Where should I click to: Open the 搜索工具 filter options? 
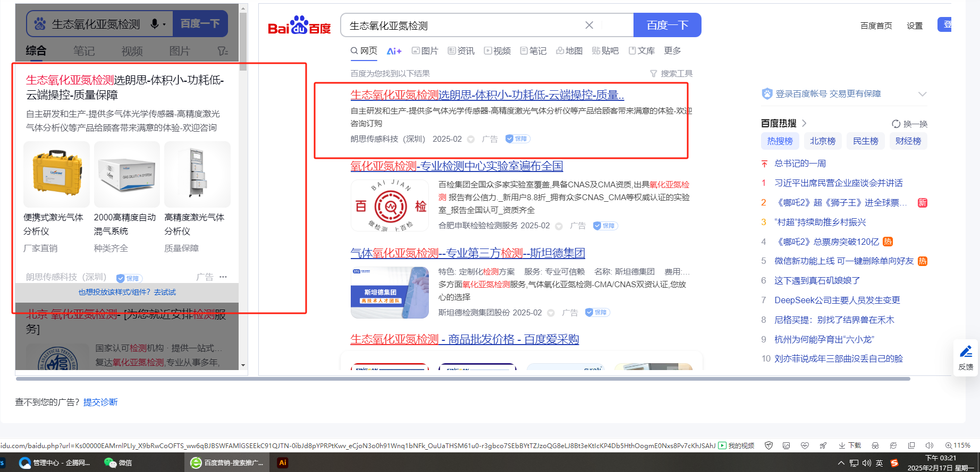pos(671,73)
